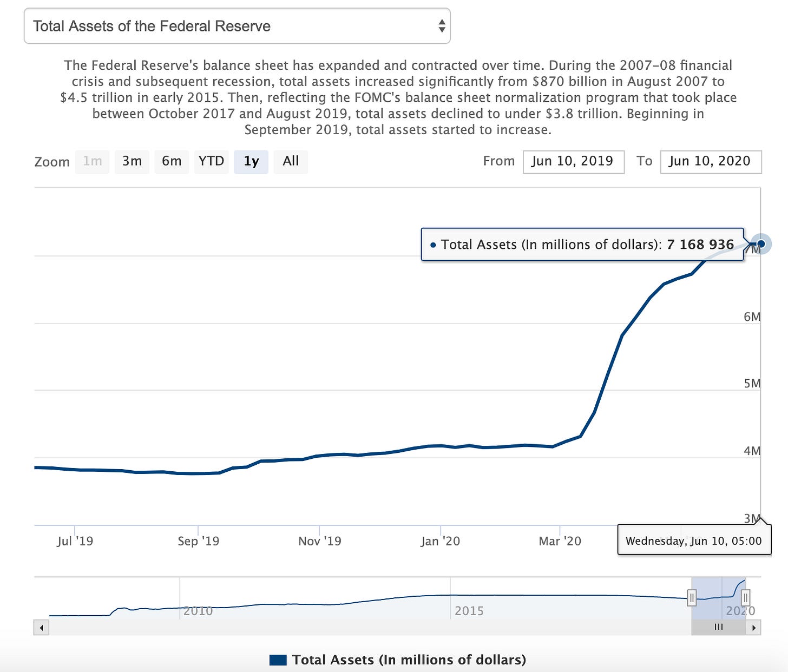The image size is (788, 672).
Task: Click the navigator scrollbar thumb grip
Action: (719, 628)
